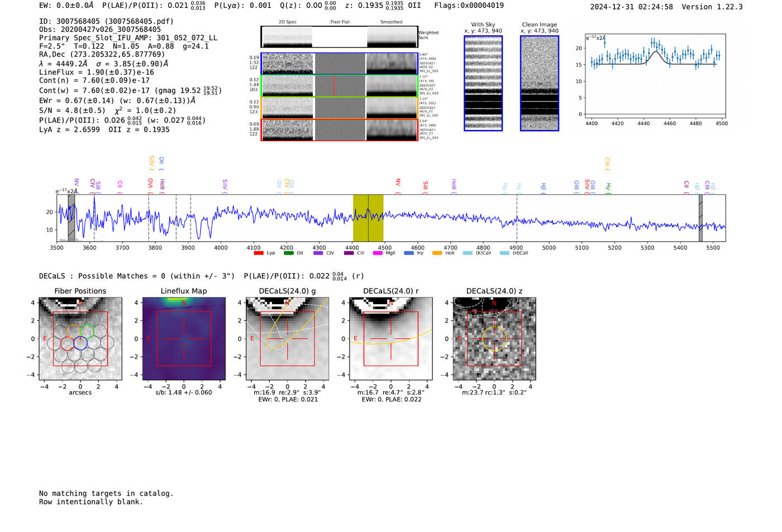The height and width of the screenshot is (532, 782).
Task: Click the magenta MgII legend swatch
Action: (x=378, y=253)
